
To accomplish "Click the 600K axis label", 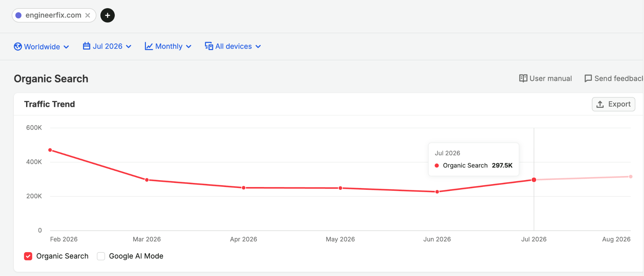I will point(34,128).
